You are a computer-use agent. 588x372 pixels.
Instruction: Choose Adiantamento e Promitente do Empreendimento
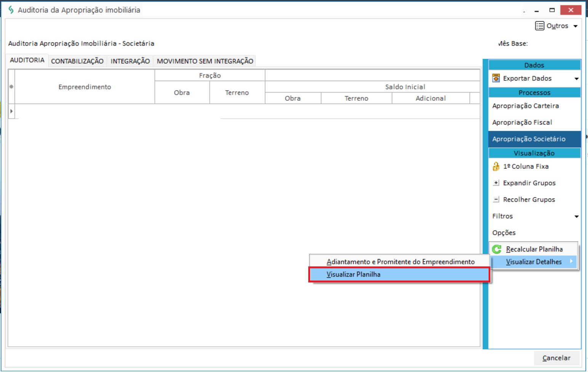tap(400, 262)
